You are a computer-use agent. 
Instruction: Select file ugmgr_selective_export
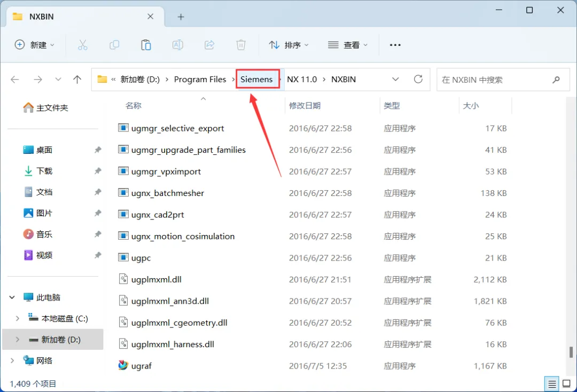pos(177,128)
